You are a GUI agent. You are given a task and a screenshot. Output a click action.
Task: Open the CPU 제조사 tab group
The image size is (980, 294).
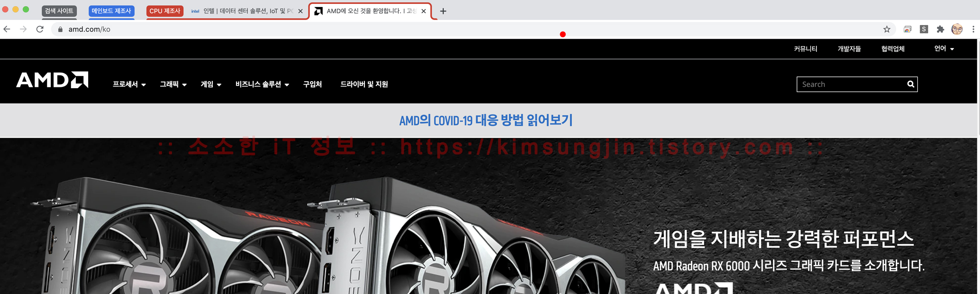click(165, 11)
